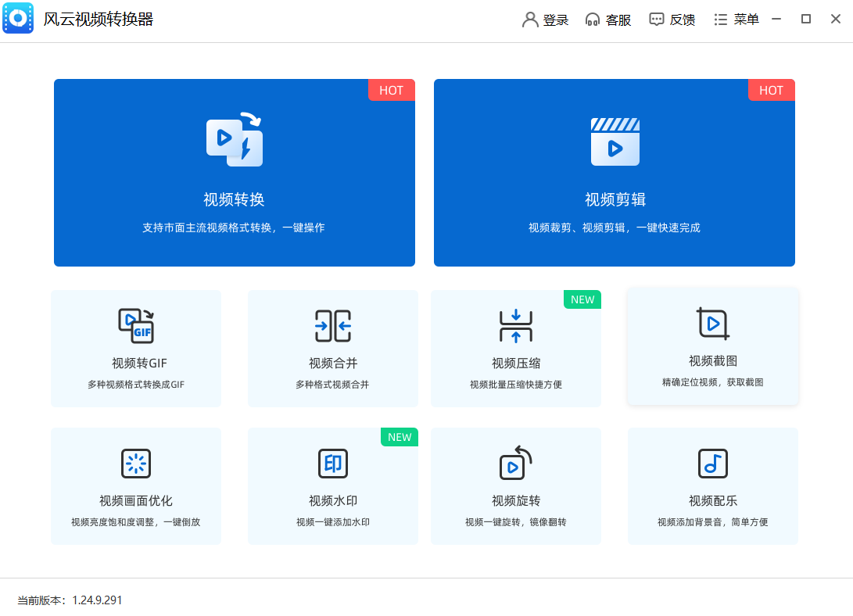Open the 视频配乐 background music tool
The image size is (853, 616).
point(712,485)
